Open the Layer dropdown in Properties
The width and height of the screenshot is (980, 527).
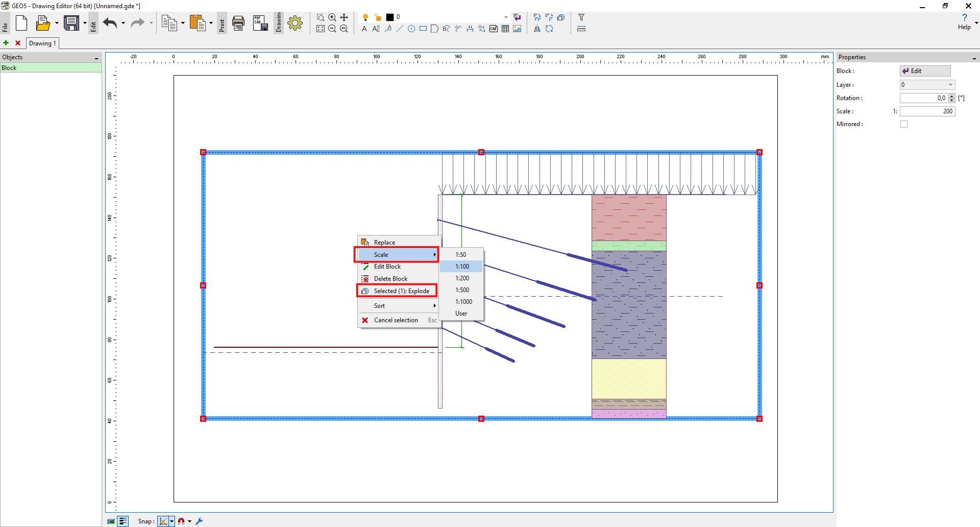point(927,85)
